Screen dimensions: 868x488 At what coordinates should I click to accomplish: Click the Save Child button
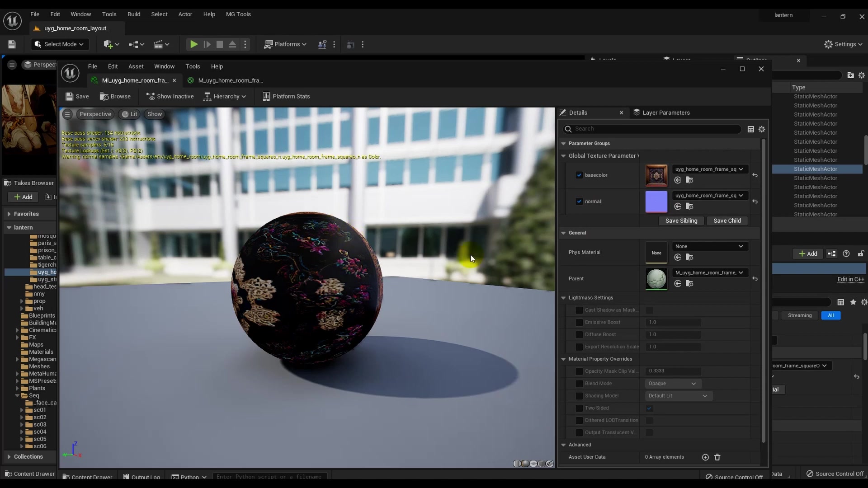[727, 221]
